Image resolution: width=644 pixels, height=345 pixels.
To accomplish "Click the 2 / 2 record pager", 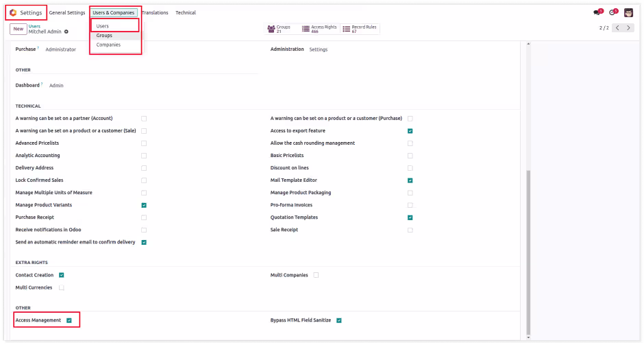I will 604,28.
